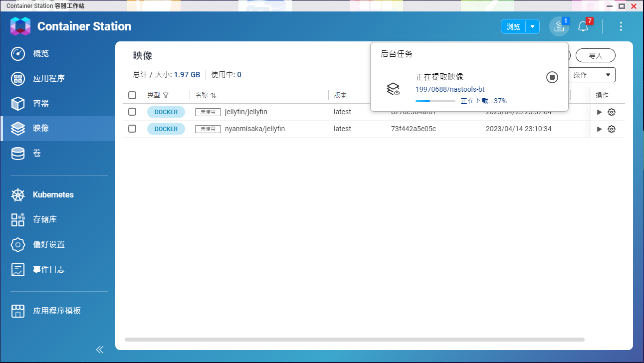Viewport: 644px width, 363px height.
Task: Select the header checkbox to select all images
Action: point(132,95)
